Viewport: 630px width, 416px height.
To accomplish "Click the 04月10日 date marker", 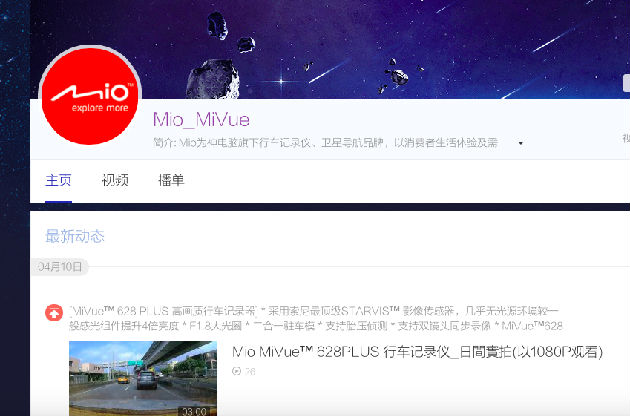I will (60, 266).
